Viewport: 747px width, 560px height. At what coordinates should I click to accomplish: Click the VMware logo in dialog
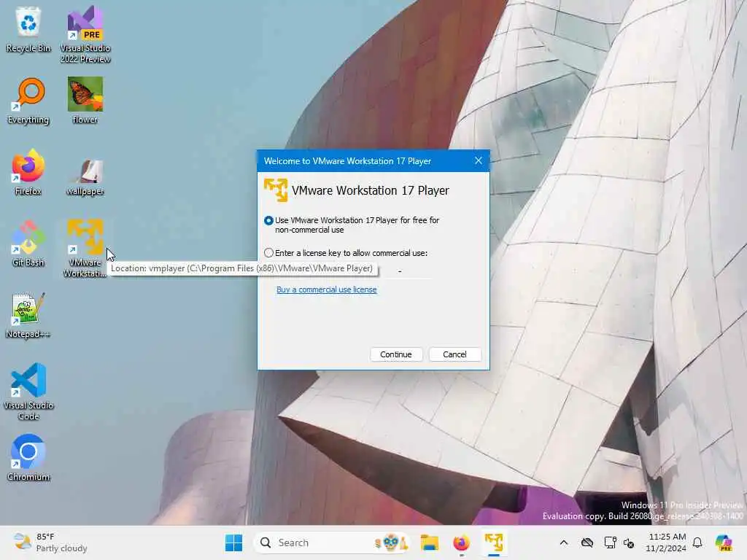(276, 190)
